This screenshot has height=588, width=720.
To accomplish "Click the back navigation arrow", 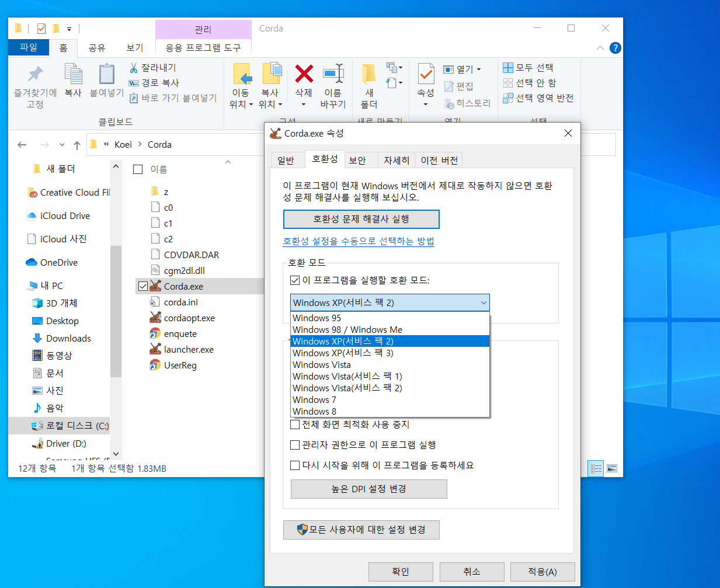I will (22, 145).
